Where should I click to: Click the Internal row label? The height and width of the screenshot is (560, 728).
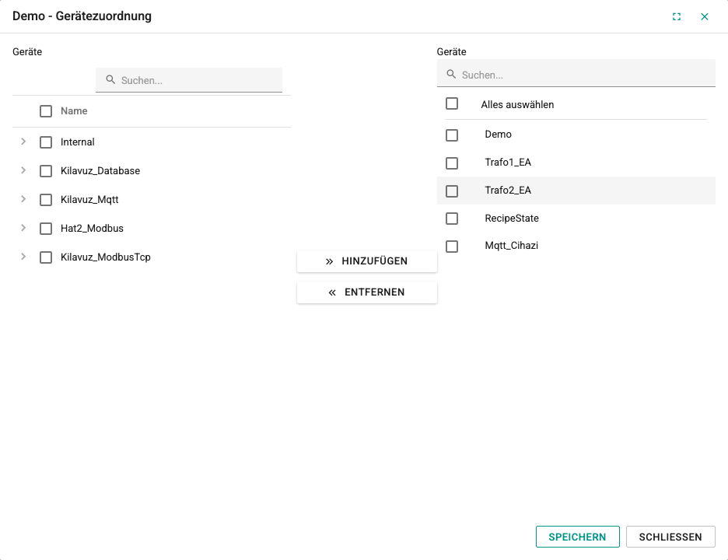pyautogui.click(x=78, y=142)
